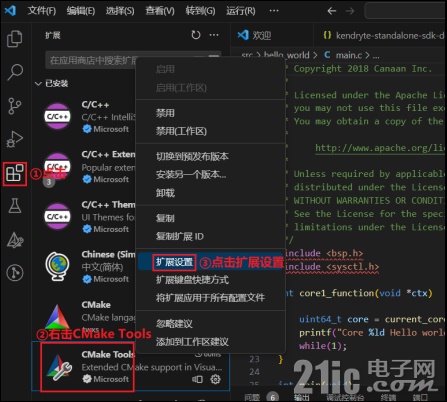
Task: Select the CMake extension triangle icon
Action: [x=57, y=317]
